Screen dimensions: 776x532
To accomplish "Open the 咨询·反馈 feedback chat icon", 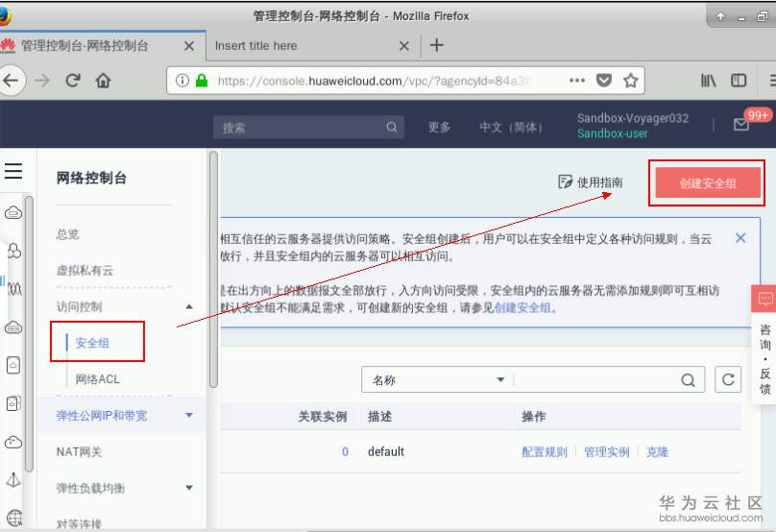I will pyautogui.click(x=765, y=299).
